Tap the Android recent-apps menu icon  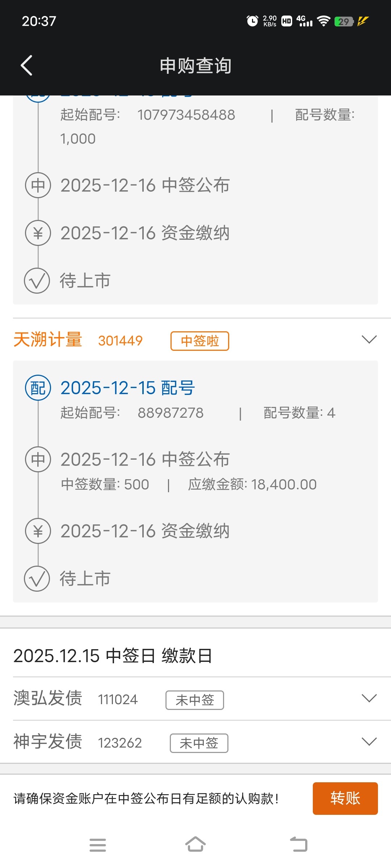click(98, 845)
